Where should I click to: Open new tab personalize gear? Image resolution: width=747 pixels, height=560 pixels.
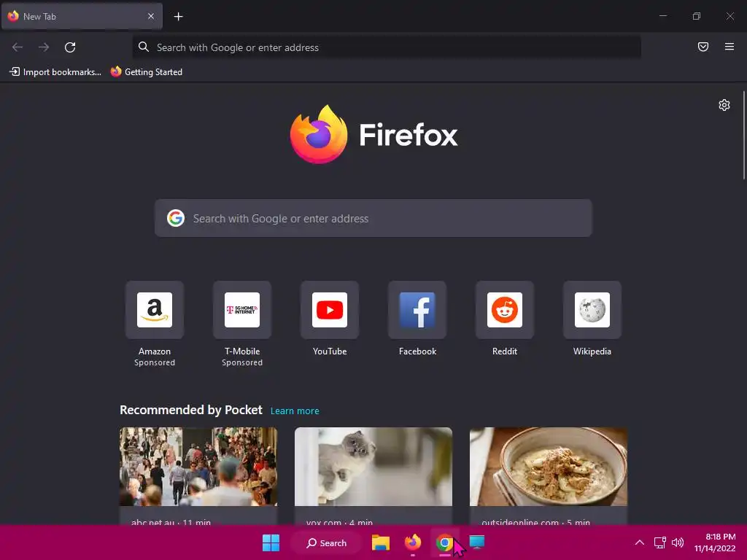pyautogui.click(x=724, y=105)
